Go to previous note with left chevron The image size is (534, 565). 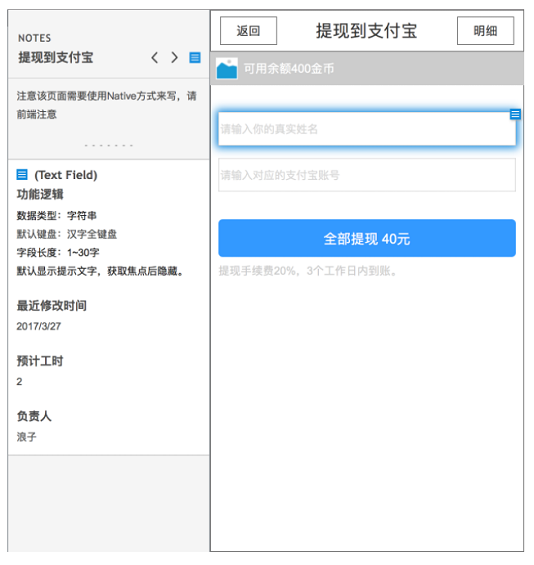pyautogui.click(x=155, y=58)
